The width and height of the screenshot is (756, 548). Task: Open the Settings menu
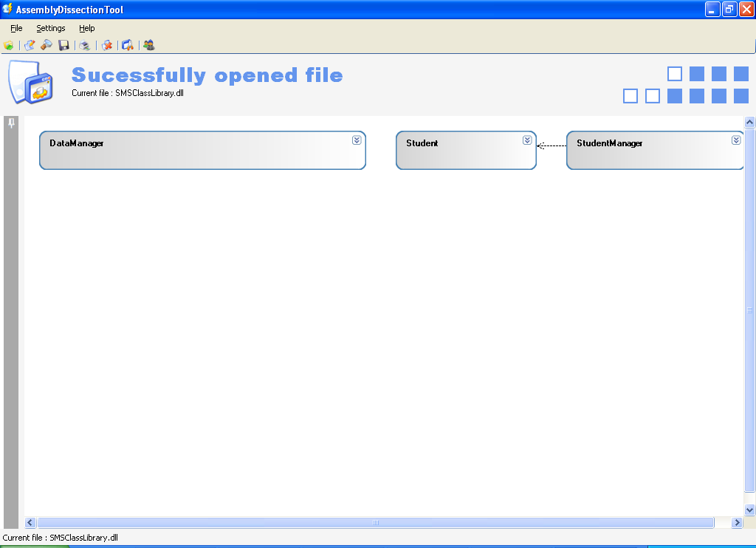(51, 28)
